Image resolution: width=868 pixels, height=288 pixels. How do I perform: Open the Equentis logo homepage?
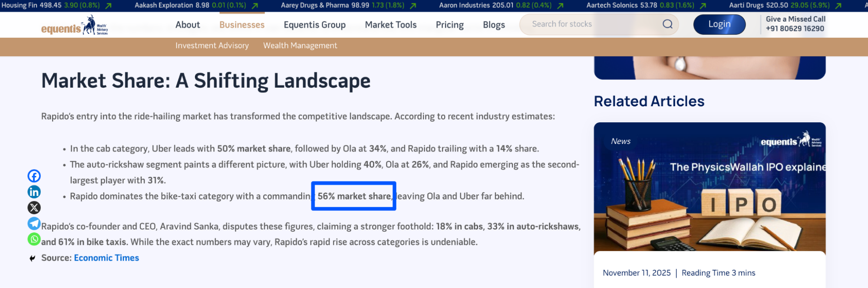point(74,25)
